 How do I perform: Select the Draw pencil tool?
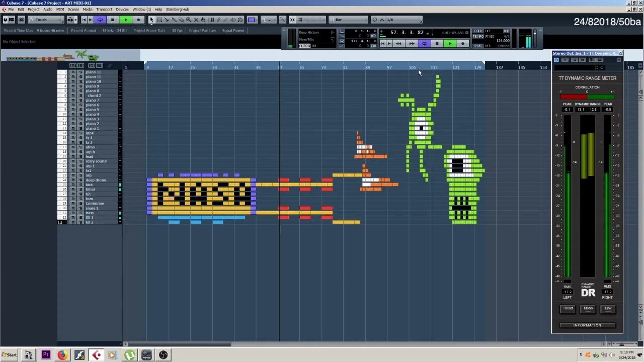[218, 20]
